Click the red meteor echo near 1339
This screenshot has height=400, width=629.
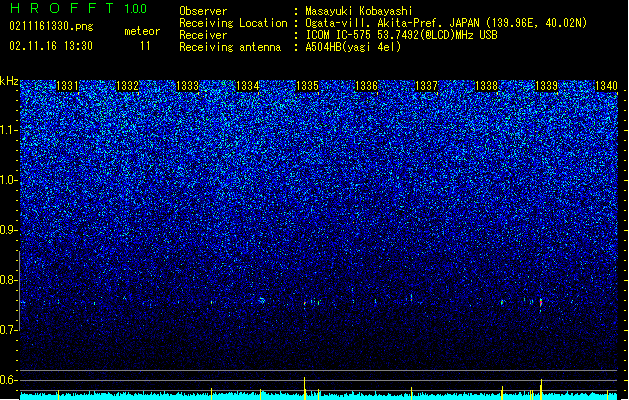[541, 303]
